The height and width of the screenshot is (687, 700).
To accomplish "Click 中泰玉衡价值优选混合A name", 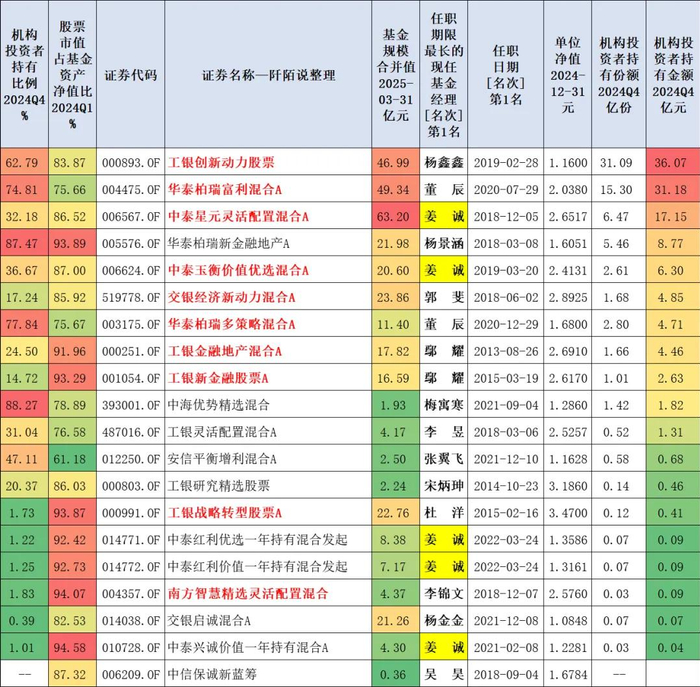I will [238, 270].
